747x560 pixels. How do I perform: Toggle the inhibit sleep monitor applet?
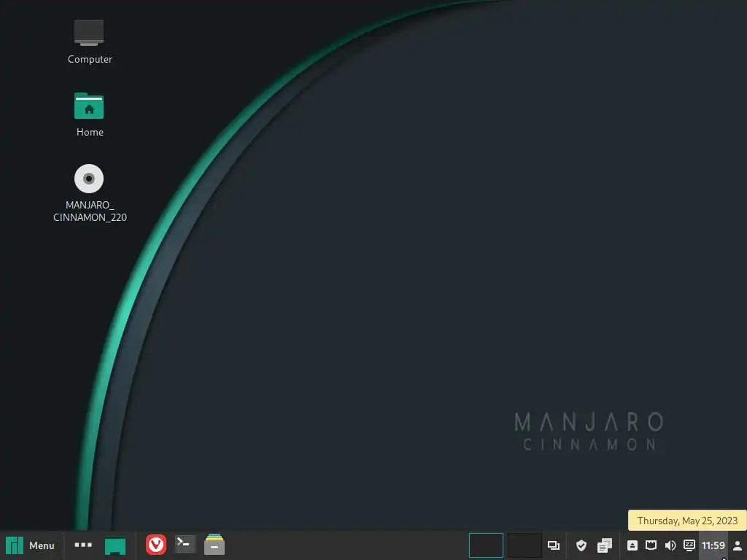click(689, 545)
